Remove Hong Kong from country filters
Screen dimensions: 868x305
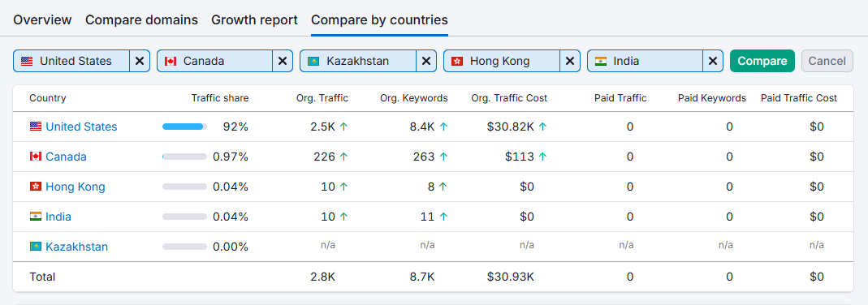point(570,61)
